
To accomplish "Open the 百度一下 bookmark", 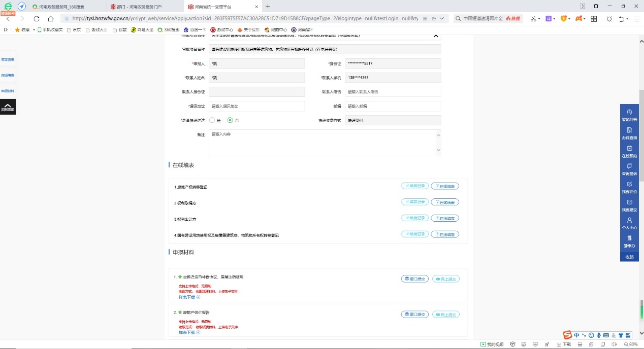I will (x=194, y=29).
